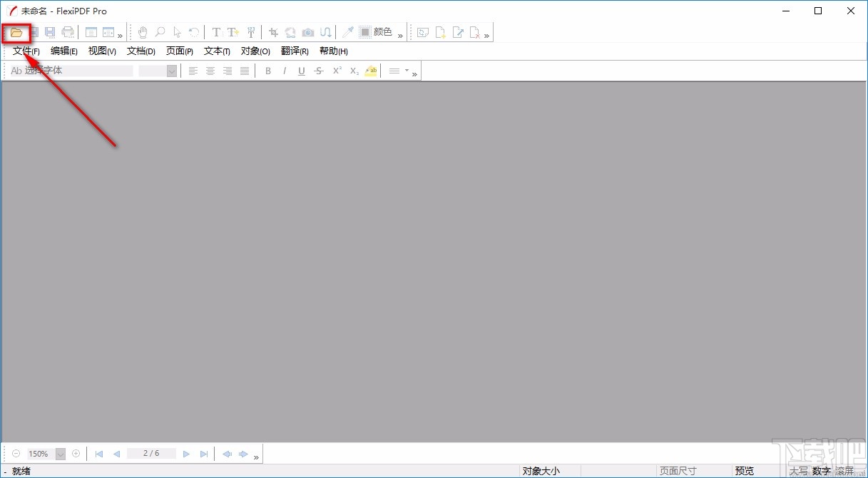
Task: Click the page number field showing 2/6
Action: [151, 453]
